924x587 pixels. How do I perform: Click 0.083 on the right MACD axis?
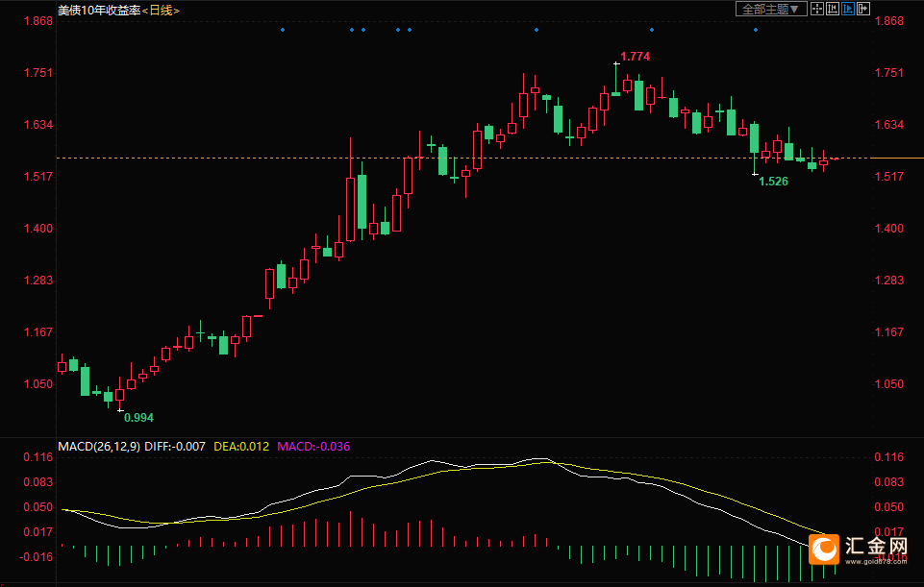[x=889, y=482]
